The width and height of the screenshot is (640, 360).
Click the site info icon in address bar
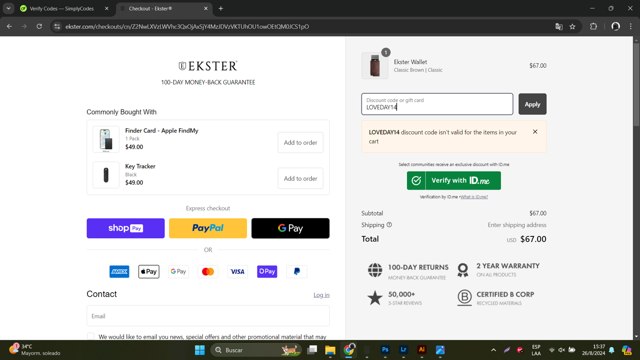coord(57,27)
